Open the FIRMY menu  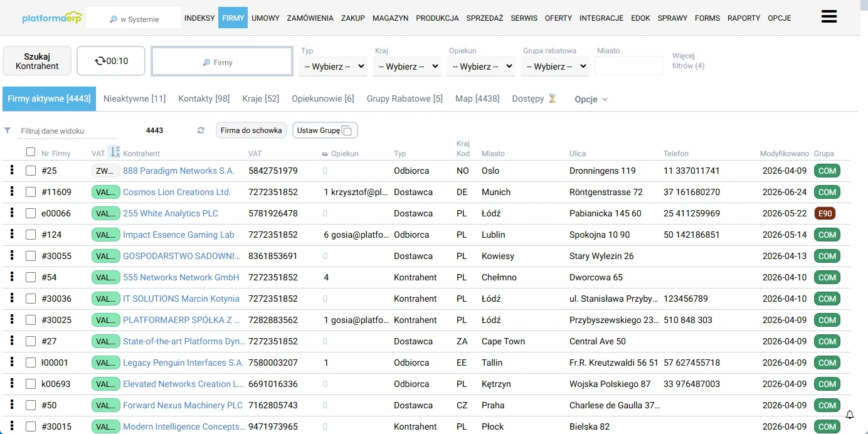click(233, 18)
